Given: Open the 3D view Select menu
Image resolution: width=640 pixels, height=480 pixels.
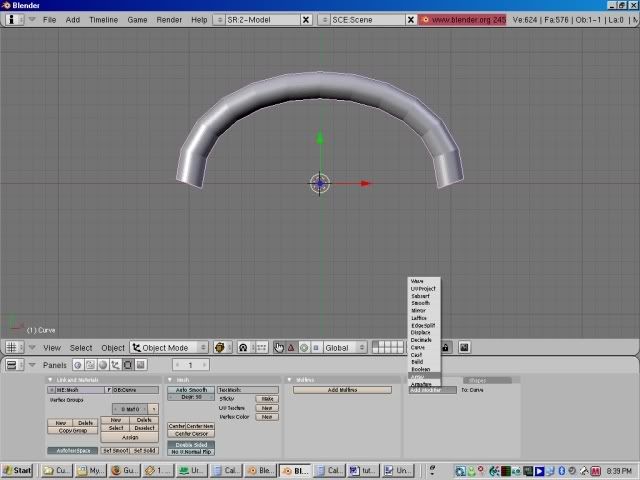Looking at the screenshot, I should pos(81,348).
